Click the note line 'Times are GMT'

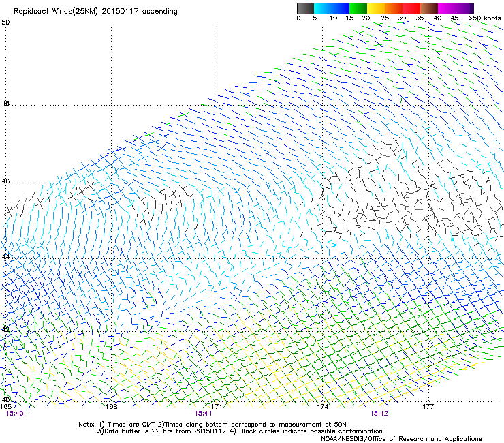tap(131, 425)
